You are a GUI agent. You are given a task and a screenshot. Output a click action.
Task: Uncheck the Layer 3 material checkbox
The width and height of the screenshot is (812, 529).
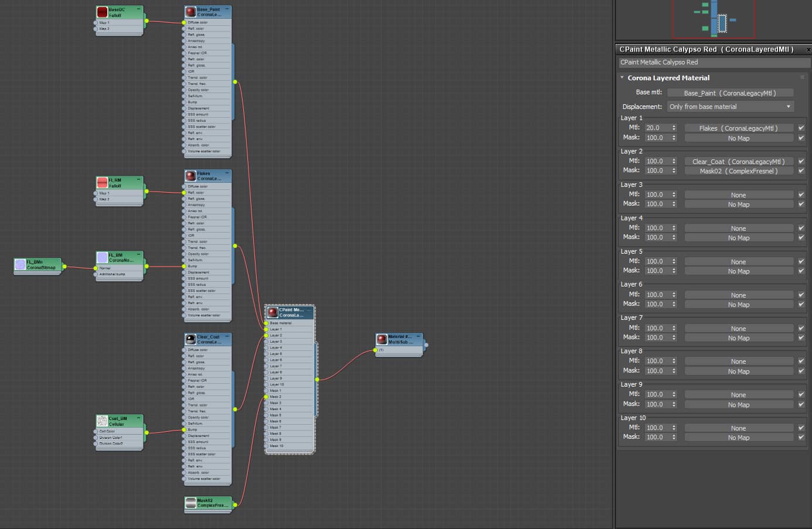tap(801, 194)
